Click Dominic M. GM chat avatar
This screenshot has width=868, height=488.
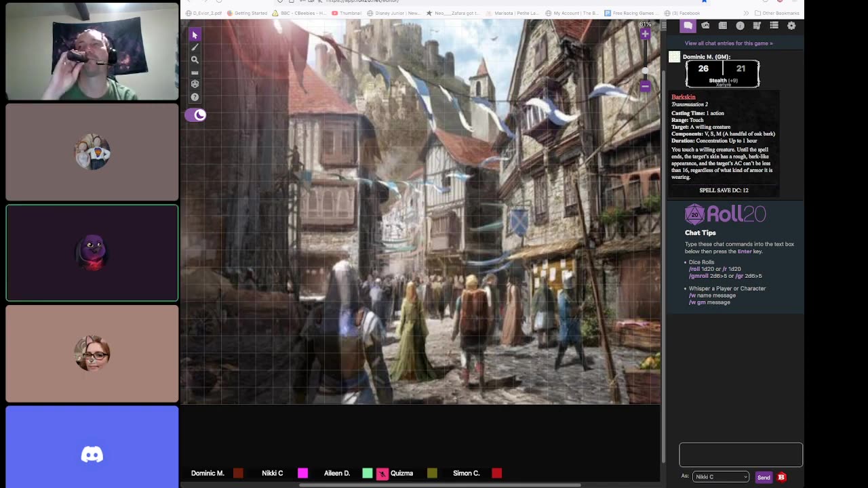tap(674, 57)
